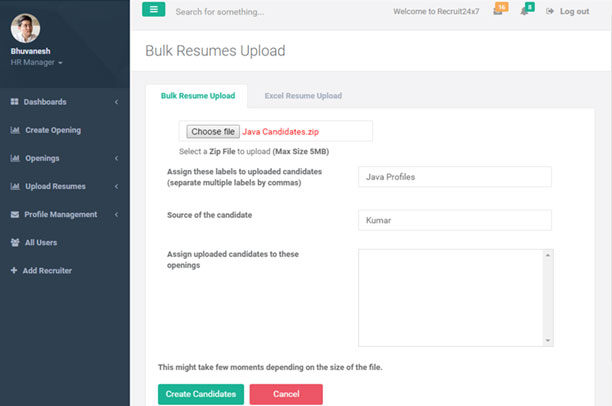Click the Dashboards grid icon in sidebar

15,102
